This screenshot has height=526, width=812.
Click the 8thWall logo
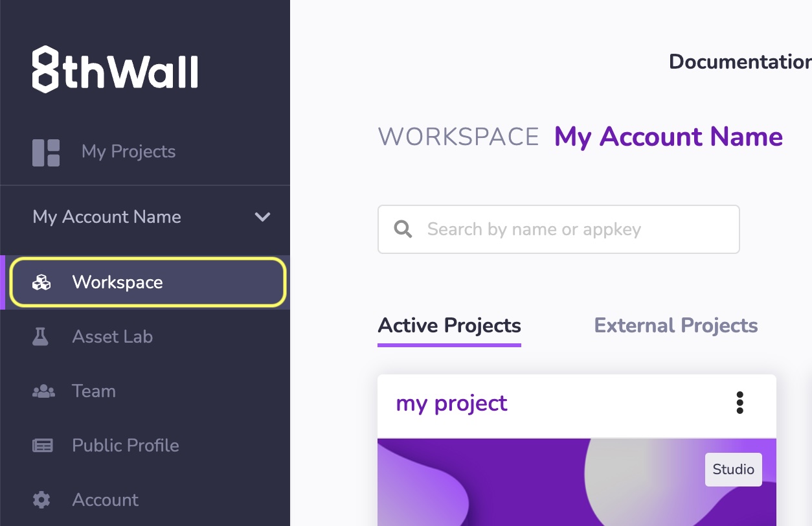pos(115,69)
